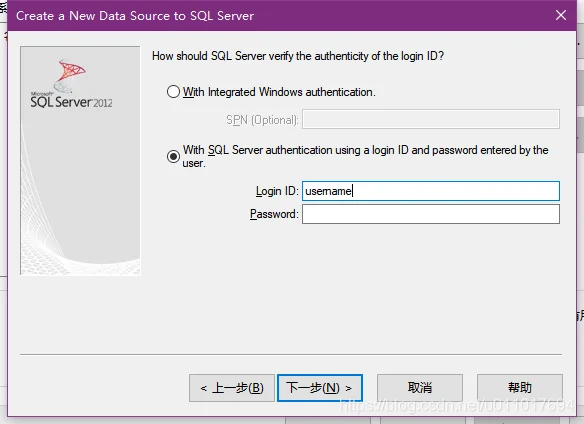This screenshot has width=584, height=424.
Task: Click the "With Integrated Windows authentication" label text
Action: pos(279,92)
